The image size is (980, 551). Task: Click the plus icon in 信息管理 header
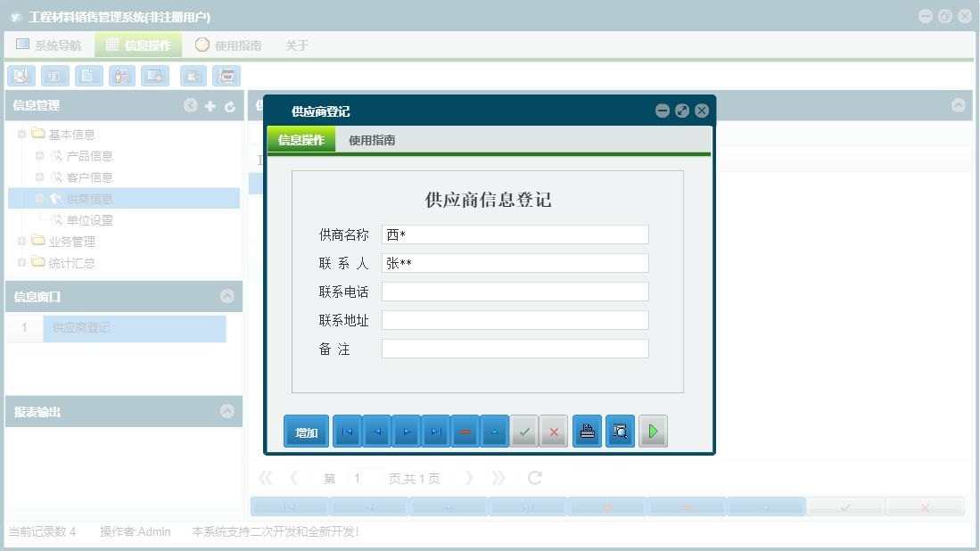[210, 106]
